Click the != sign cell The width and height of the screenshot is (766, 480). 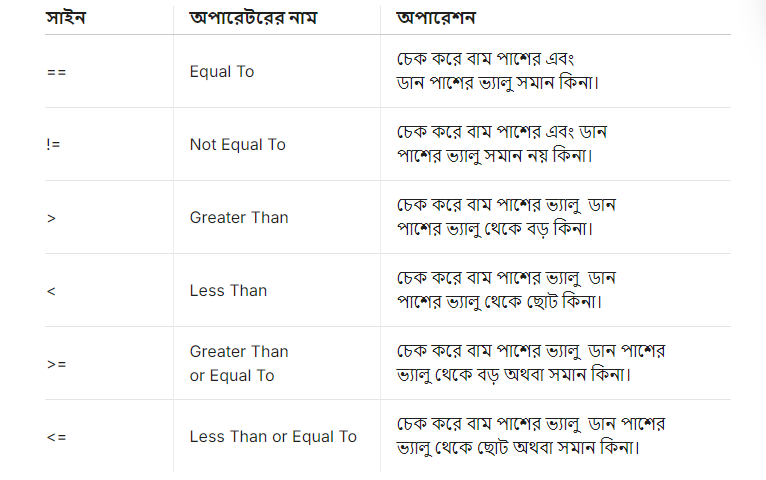(54, 145)
